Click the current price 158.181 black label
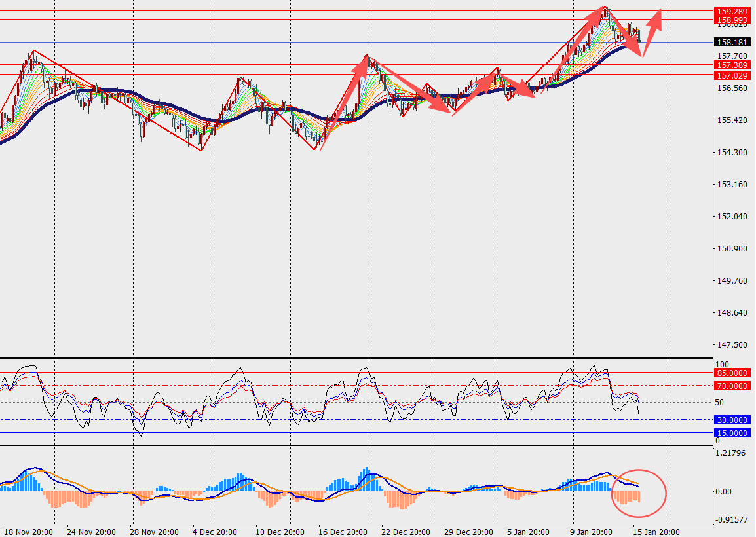The image size is (756, 537). (732, 43)
